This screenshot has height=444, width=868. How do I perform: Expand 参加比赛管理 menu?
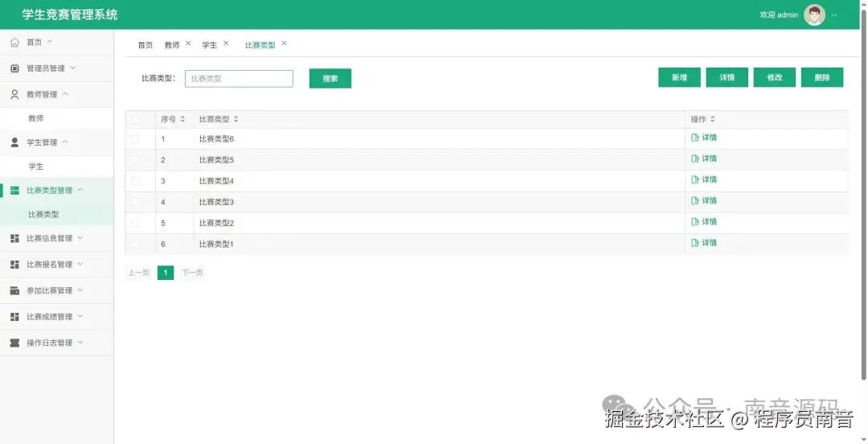(80, 290)
